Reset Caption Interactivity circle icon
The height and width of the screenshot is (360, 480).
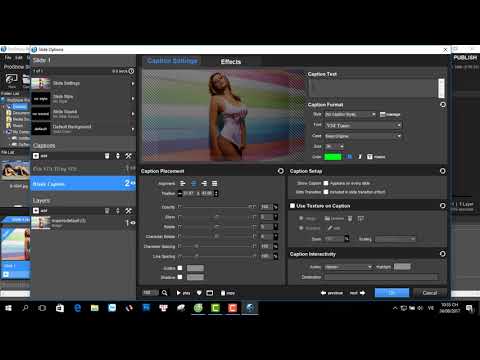click(x=443, y=254)
